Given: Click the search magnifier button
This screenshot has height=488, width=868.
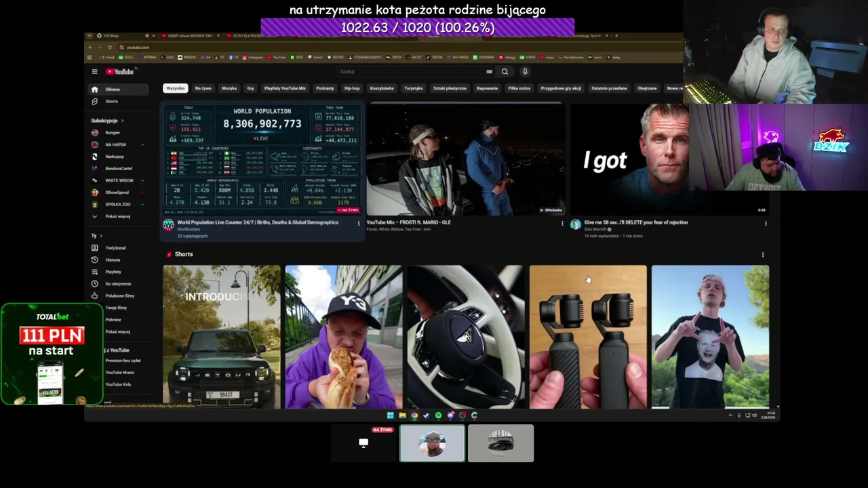Looking at the screenshot, I should [x=505, y=71].
